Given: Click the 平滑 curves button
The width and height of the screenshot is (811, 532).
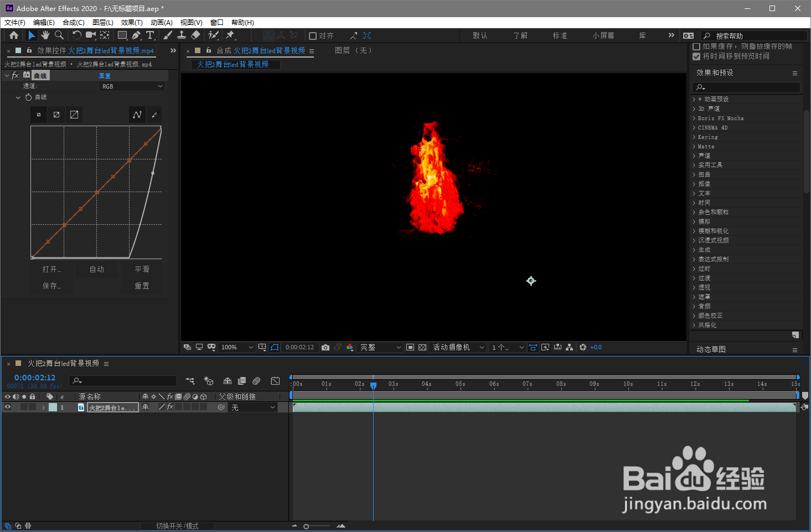Looking at the screenshot, I should 142,269.
